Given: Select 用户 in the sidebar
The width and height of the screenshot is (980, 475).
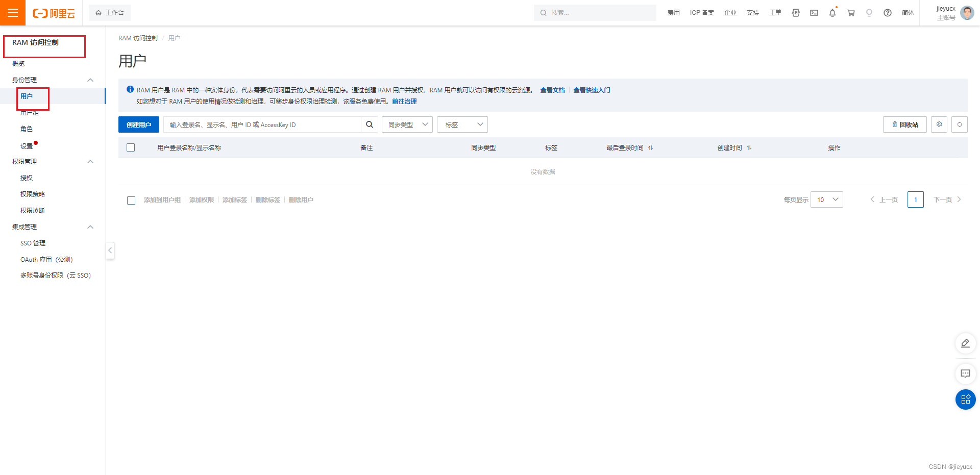Looking at the screenshot, I should coord(27,96).
